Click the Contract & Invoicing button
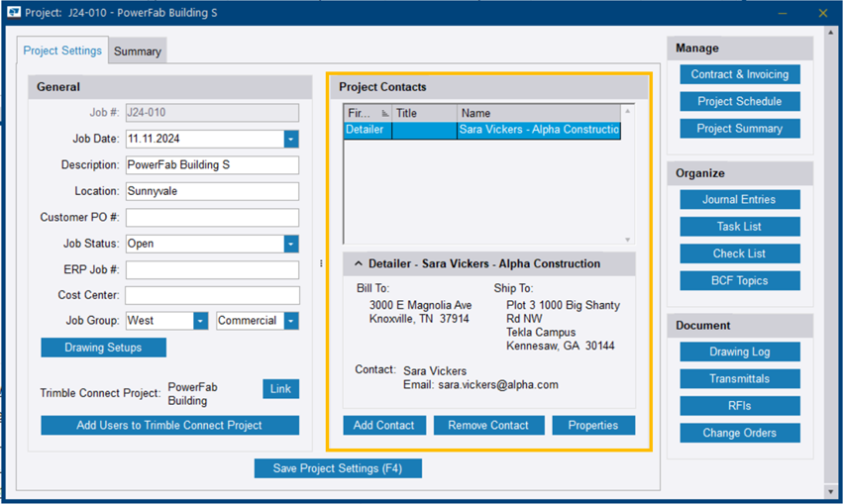Image resolution: width=843 pixels, height=504 pixels. [x=739, y=74]
